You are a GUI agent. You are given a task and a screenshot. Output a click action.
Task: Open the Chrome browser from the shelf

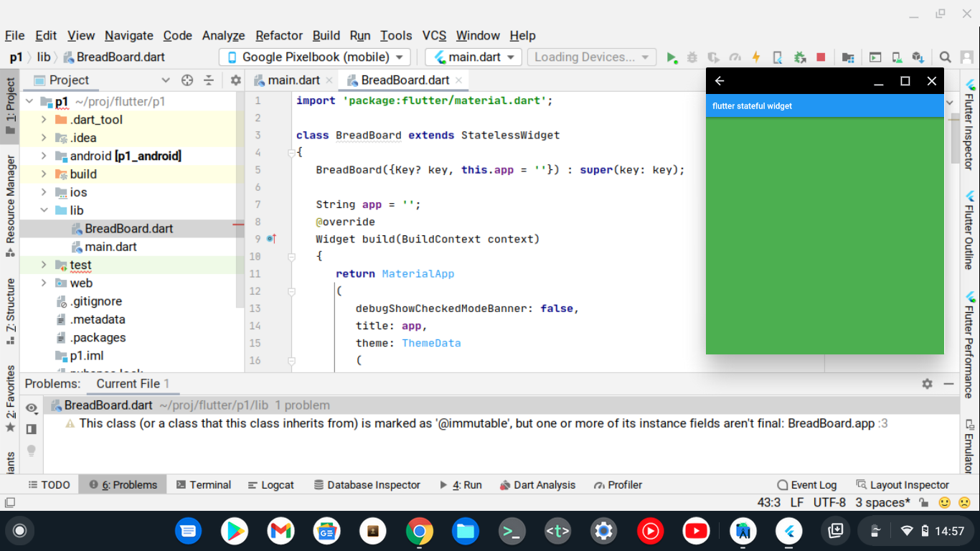click(420, 531)
